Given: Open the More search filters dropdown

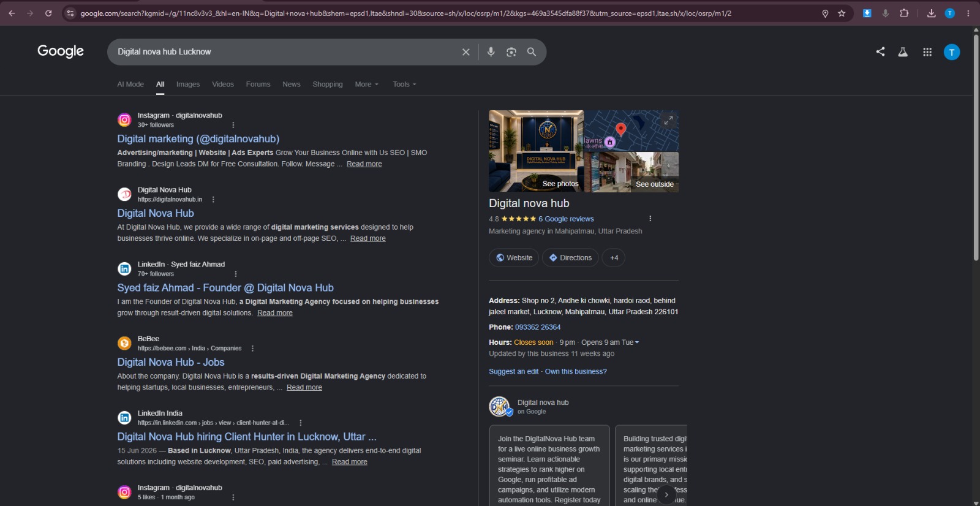Looking at the screenshot, I should (x=366, y=85).
